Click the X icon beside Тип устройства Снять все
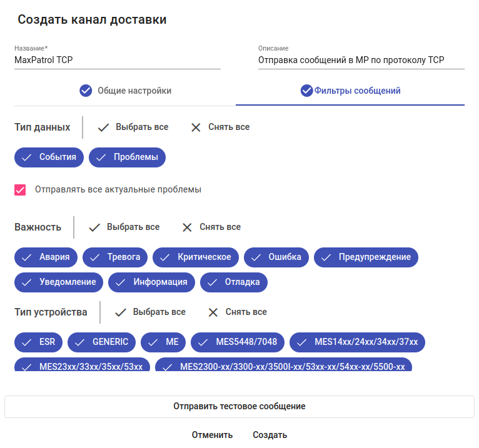Image resolution: width=479 pixels, height=448 pixels. point(213,312)
